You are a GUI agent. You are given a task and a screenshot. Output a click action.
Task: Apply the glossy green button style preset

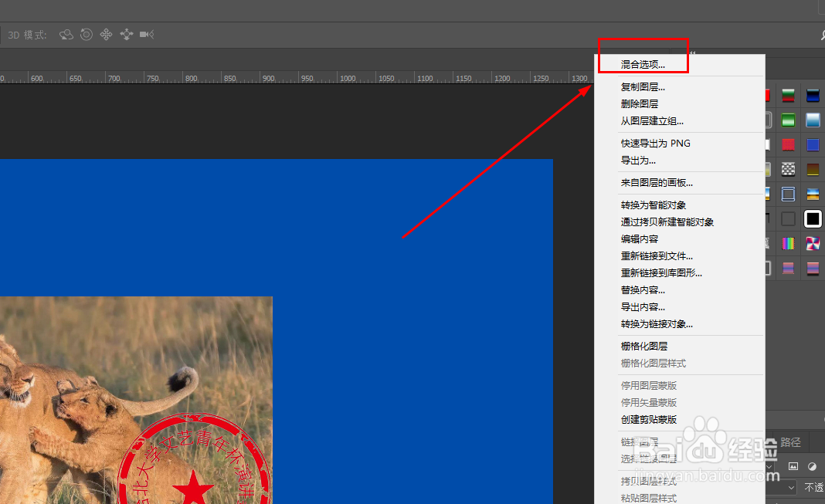coord(788,120)
